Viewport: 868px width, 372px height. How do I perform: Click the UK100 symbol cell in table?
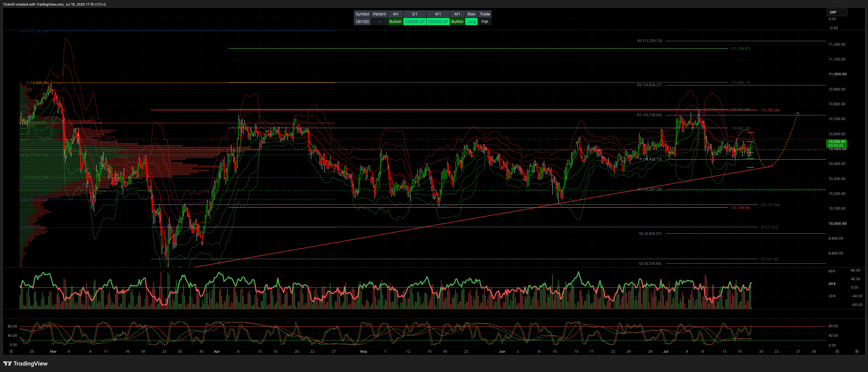click(362, 22)
